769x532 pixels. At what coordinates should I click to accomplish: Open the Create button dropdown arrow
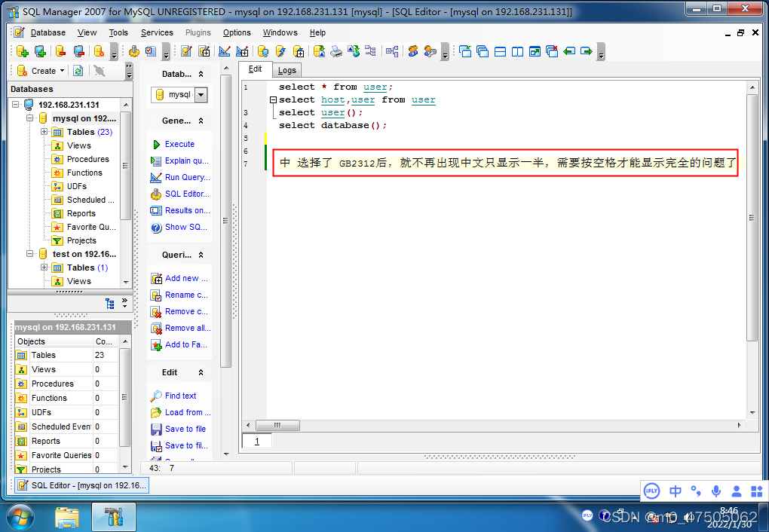tap(63, 71)
